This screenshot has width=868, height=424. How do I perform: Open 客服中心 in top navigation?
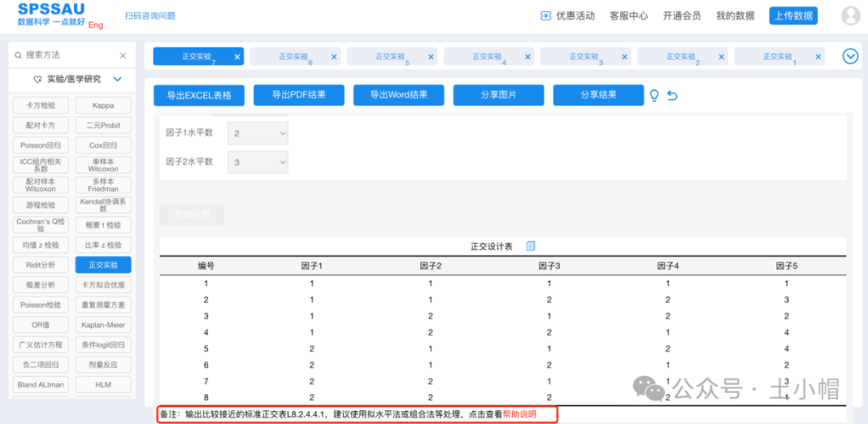tap(628, 16)
